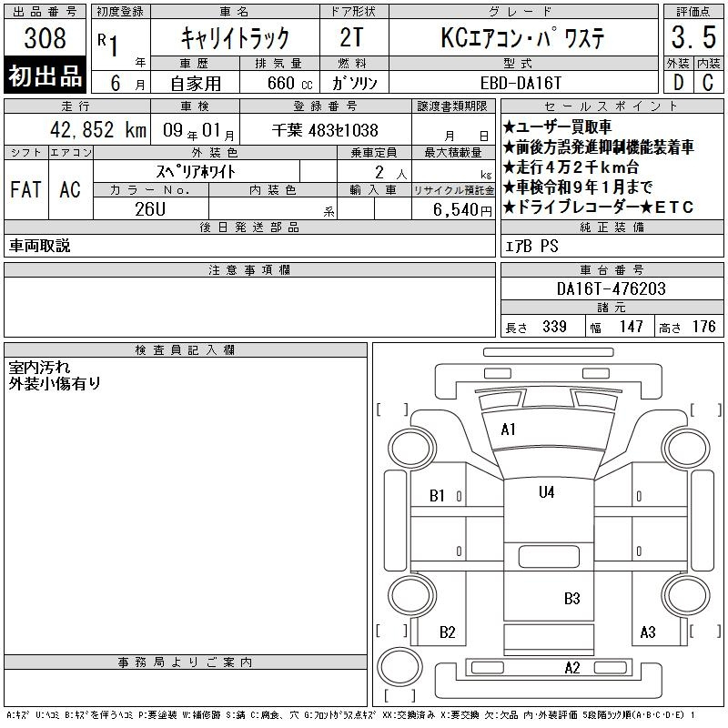Image resolution: width=728 pixels, height=728 pixels.
Task: Click fuel type ガソリン
Action: click(x=355, y=83)
